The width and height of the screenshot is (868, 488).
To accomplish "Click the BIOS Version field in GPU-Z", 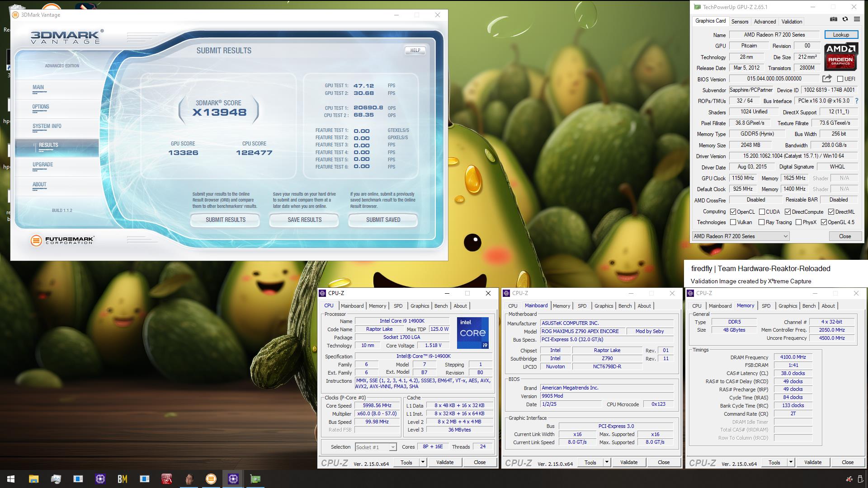I will click(x=774, y=79).
